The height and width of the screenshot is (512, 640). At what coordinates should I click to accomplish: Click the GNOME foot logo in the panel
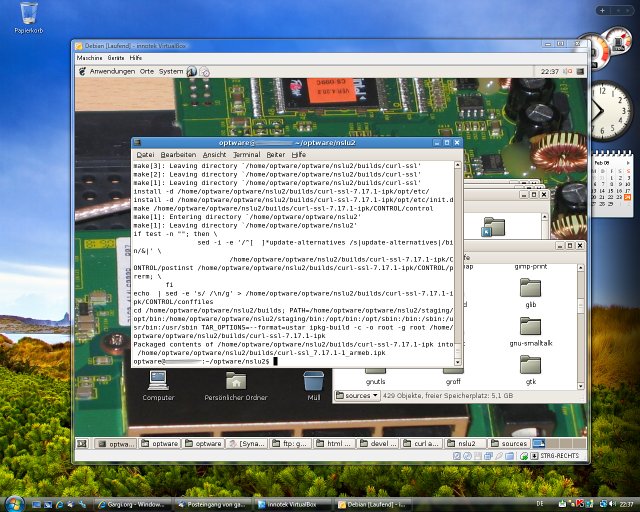coord(82,71)
